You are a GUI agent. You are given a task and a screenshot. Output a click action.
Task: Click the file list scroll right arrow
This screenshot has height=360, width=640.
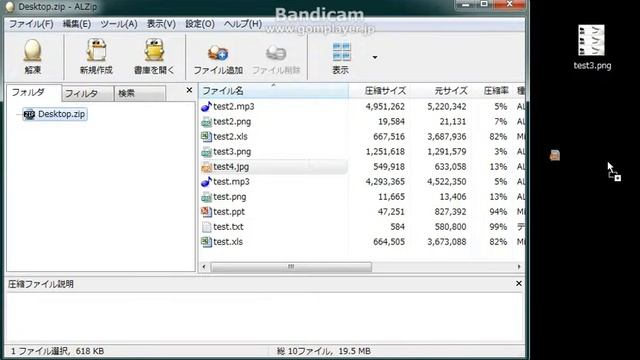point(519,267)
